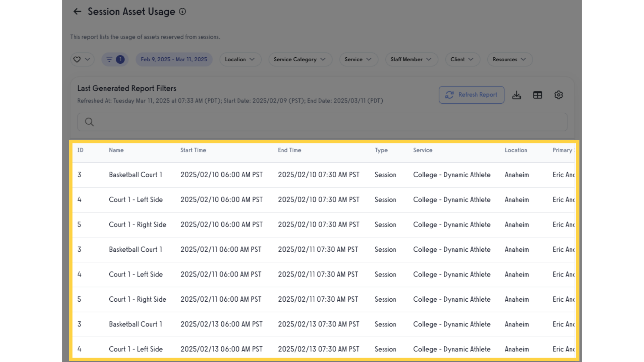Click the back arrow icon
The height and width of the screenshot is (362, 644).
[x=77, y=11]
